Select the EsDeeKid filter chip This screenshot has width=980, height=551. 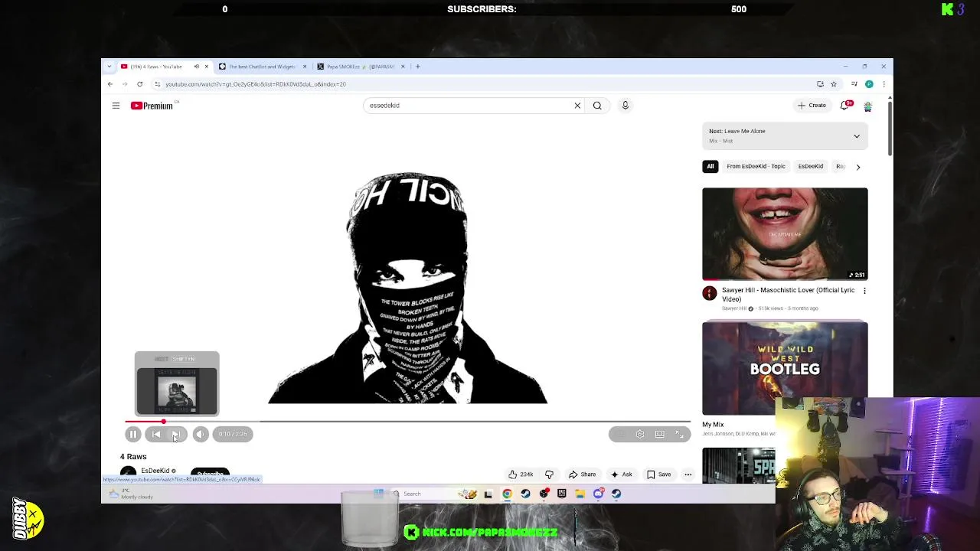tap(811, 166)
